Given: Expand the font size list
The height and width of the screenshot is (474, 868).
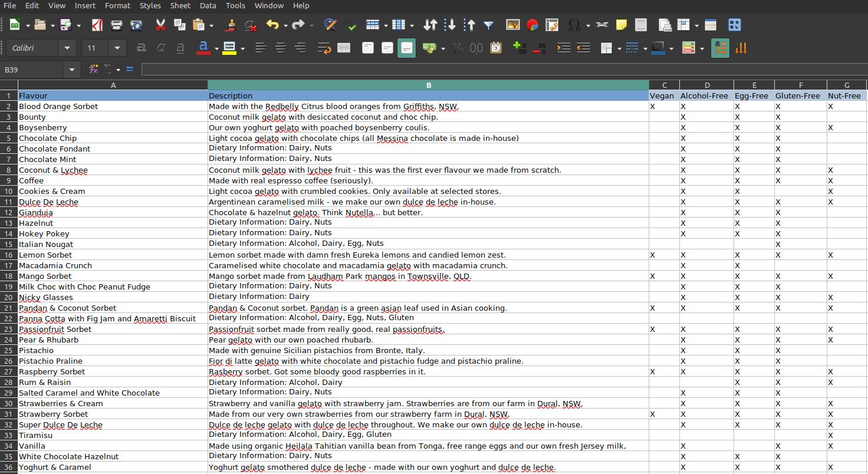Looking at the screenshot, I should (117, 48).
